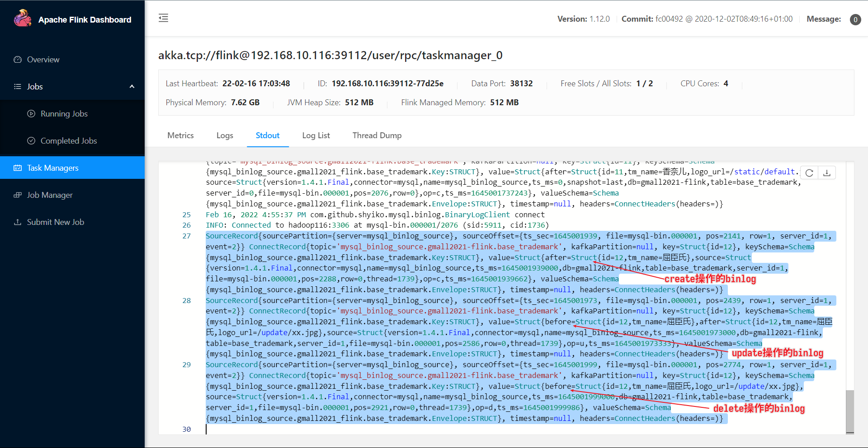
Task: Go to Running Jobs
Action: point(72,114)
